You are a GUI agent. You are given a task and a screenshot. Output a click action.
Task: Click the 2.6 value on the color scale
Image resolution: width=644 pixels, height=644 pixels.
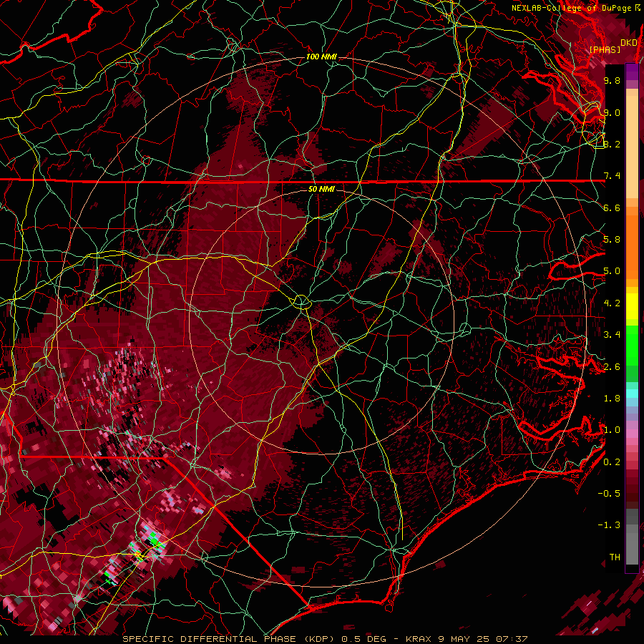coord(612,366)
